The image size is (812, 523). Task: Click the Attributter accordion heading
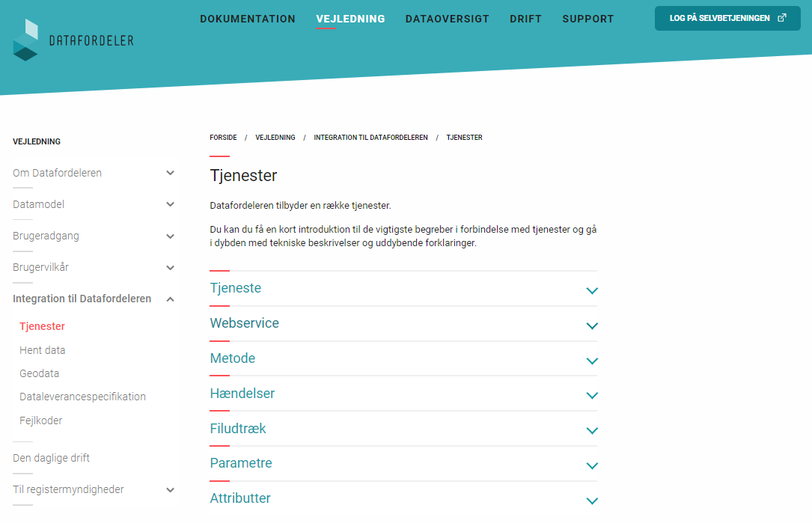[x=240, y=498]
